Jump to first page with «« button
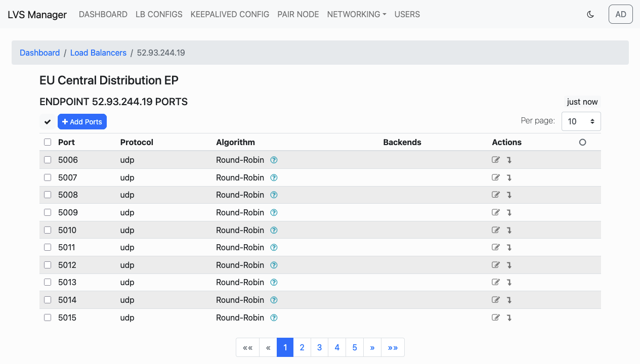 tap(247, 347)
